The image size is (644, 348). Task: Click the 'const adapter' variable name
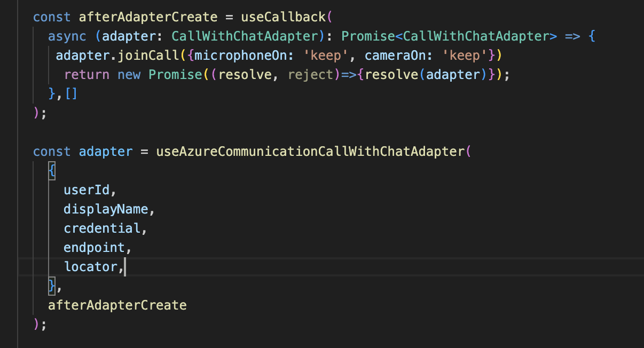pyautogui.click(x=106, y=152)
